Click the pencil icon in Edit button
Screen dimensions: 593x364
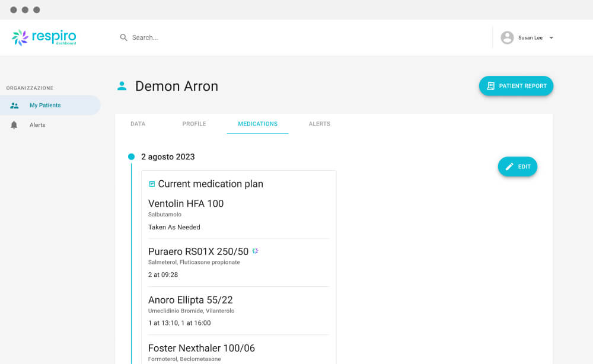[509, 167]
